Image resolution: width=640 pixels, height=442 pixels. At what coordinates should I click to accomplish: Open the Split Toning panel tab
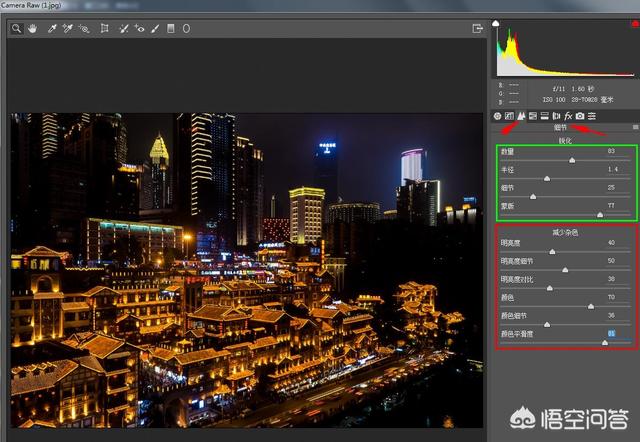point(544,116)
